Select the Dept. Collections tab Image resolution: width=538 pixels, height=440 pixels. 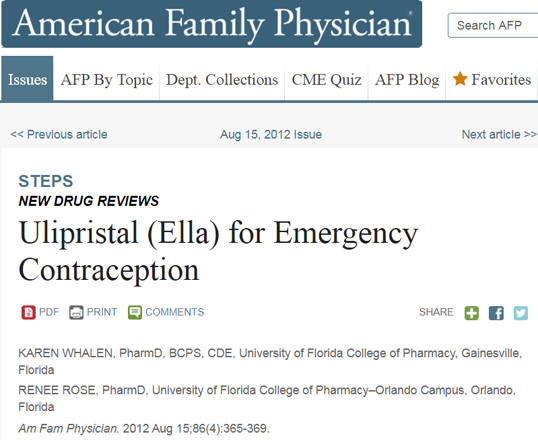tap(222, 79)
